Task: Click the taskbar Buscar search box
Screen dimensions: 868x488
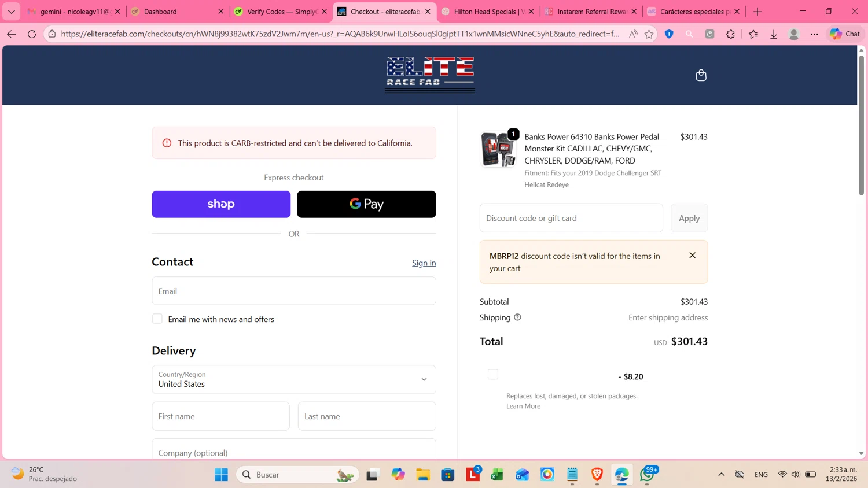Action: [x=297, y=475]
